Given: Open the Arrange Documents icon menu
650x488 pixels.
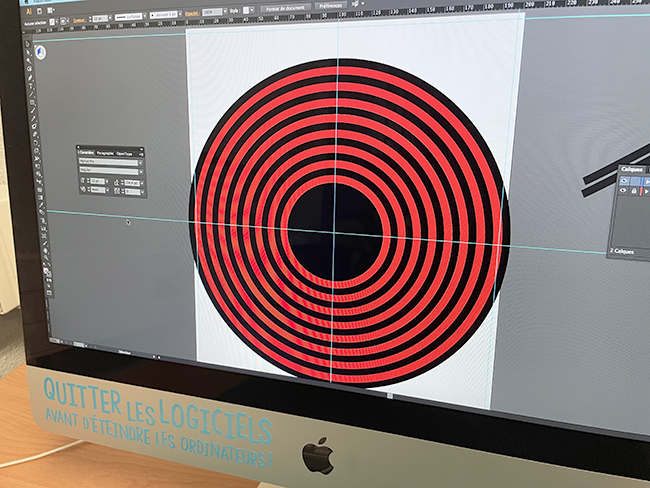Looking at the screenshot, I should point(51,10).
